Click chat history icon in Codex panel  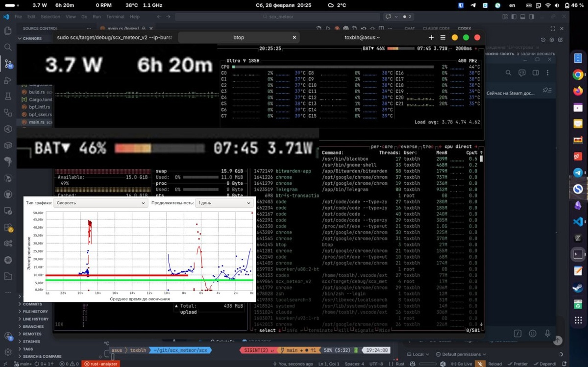543,41
